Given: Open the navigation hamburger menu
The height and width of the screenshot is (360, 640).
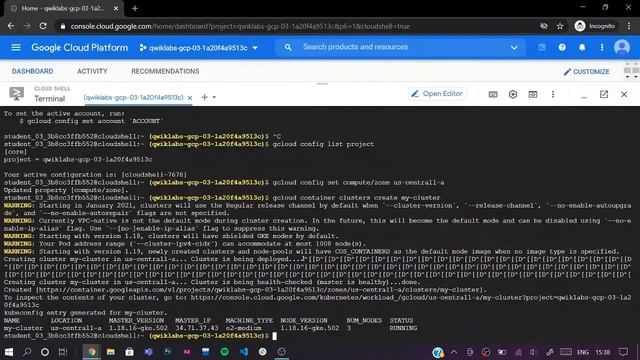Looking at the screenshot, I should tap(16, 47).
